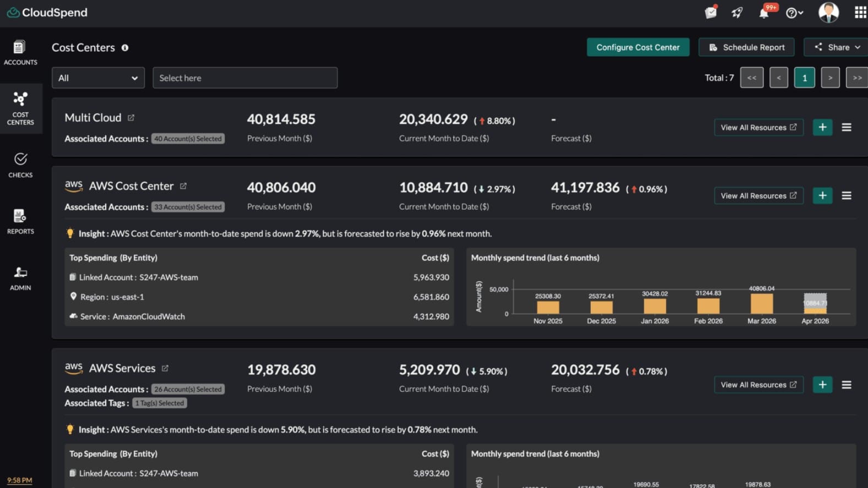Click Configure Cost Center button
The height and width of the screenshot is (488, 868).
click(x=638, y=47)
